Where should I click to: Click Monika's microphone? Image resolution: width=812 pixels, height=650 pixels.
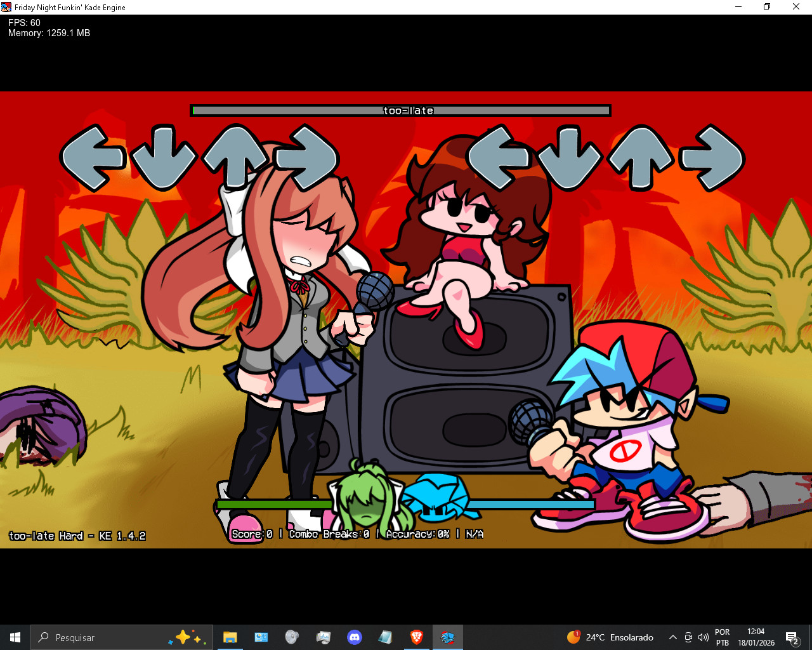374,293
